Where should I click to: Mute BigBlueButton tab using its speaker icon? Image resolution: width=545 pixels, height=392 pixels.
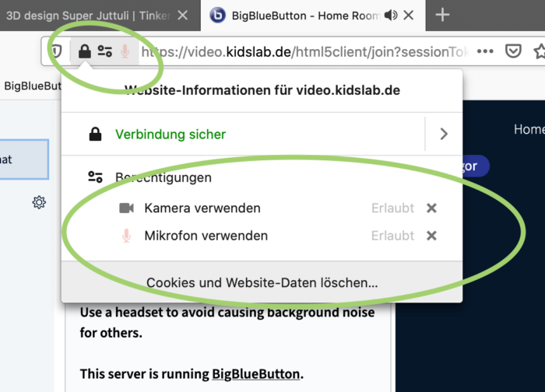390,15
